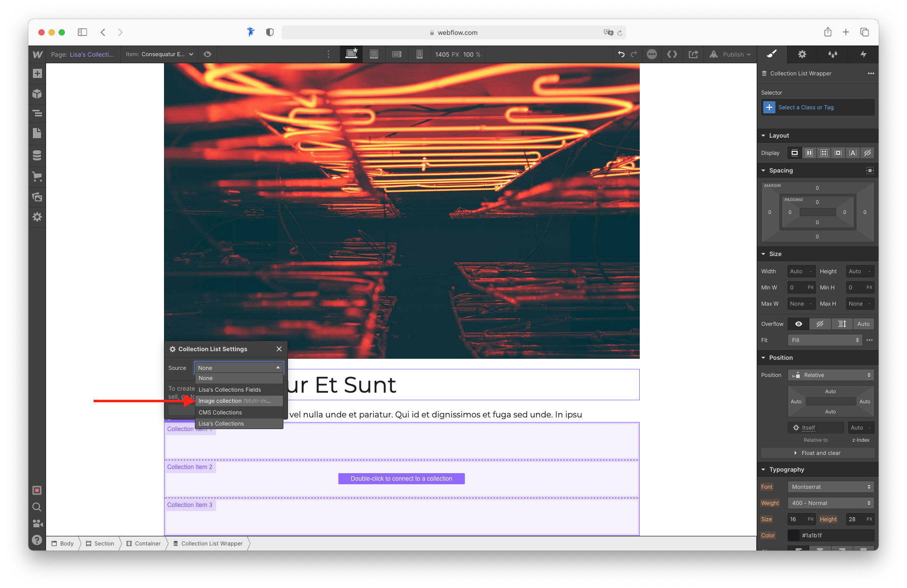This screenshot has height=588, width=907.
Task: Open the Add Elements panel
Action: pyautogui.click(x=37, y=73)
